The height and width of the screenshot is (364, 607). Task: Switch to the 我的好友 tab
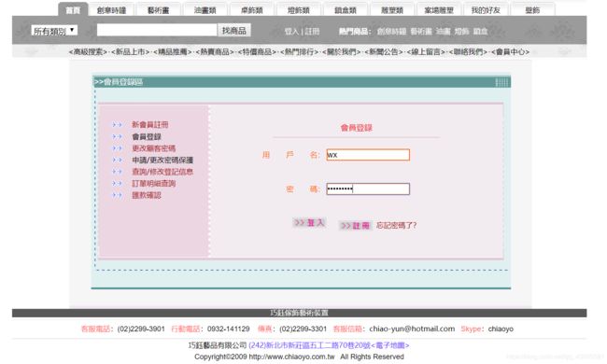[x=486, y=10]
